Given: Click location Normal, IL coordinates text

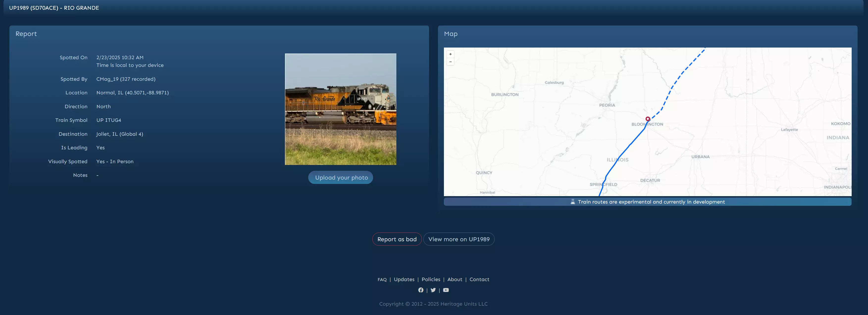Looking at the screenshot, I should (132, 93).
